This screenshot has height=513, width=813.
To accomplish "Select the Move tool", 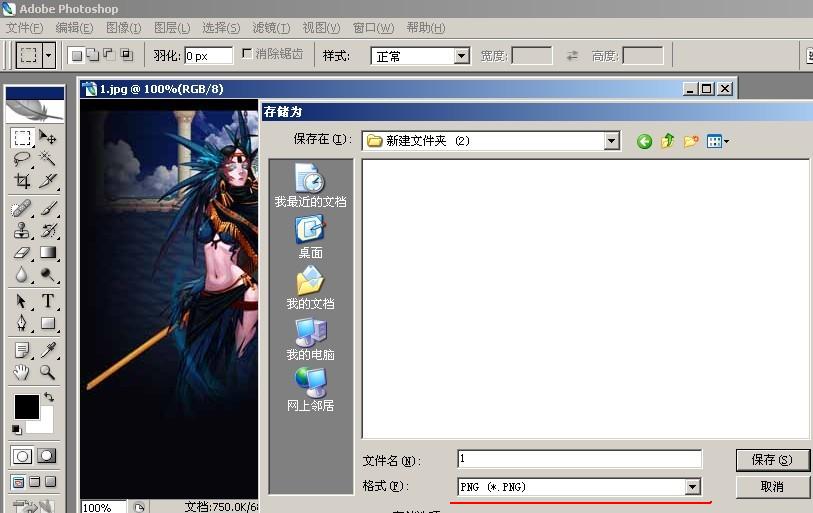I will click(48, 138).
